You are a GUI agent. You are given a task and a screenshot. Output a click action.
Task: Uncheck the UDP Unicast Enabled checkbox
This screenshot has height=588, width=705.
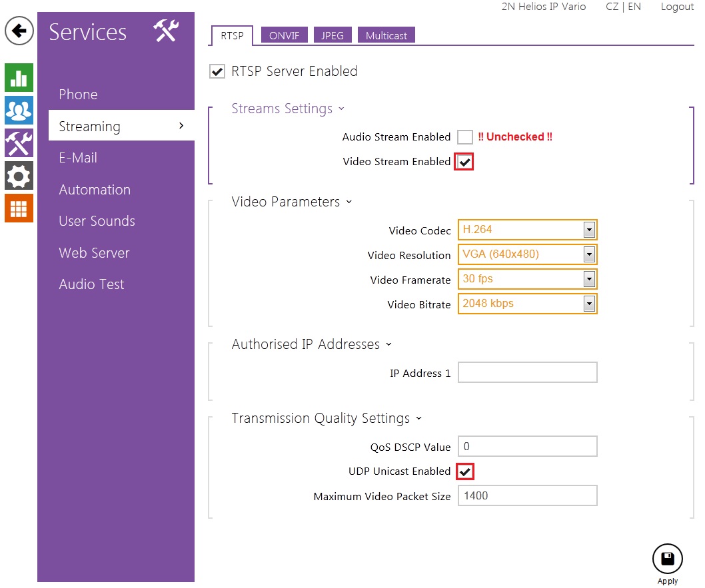coord(465,471)
